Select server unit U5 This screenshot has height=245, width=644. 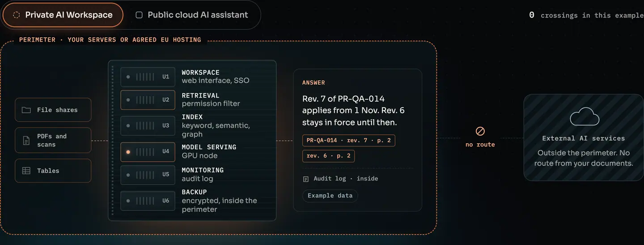point(148,174)
